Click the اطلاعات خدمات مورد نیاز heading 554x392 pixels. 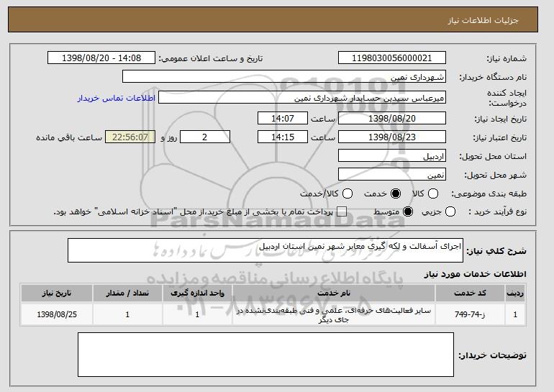pos(475,274)
